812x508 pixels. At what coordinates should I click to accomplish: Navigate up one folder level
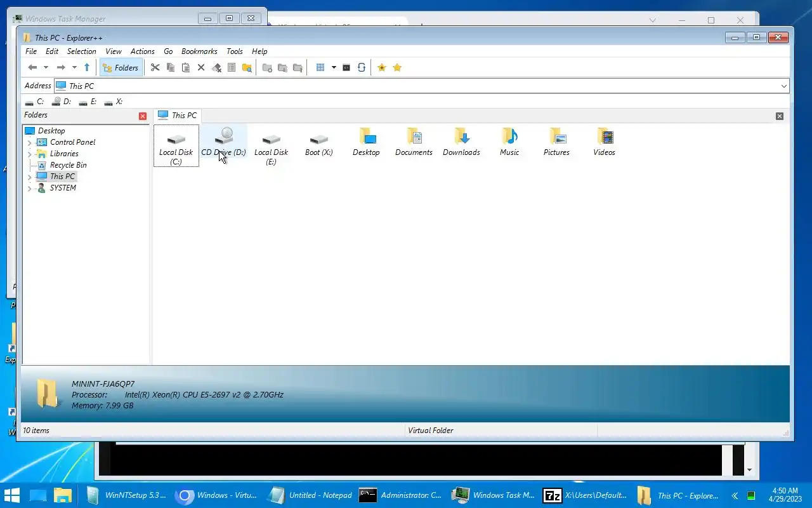click(x=87, y=67)
